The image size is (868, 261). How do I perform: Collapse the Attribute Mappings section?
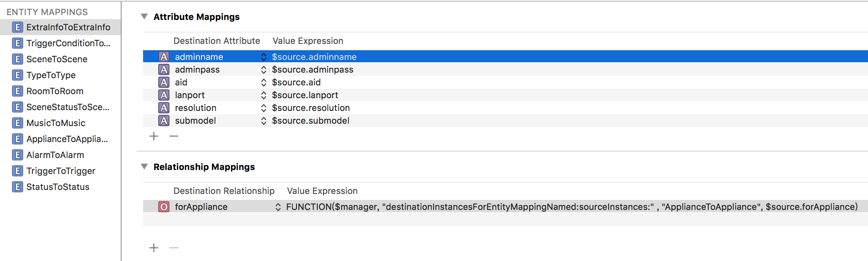pyautogui.click(x=144, y=16)
